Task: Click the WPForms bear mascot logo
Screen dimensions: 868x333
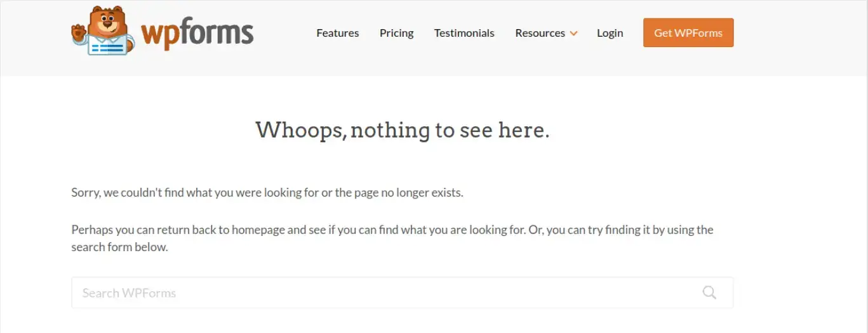Action: coord(103,30)
